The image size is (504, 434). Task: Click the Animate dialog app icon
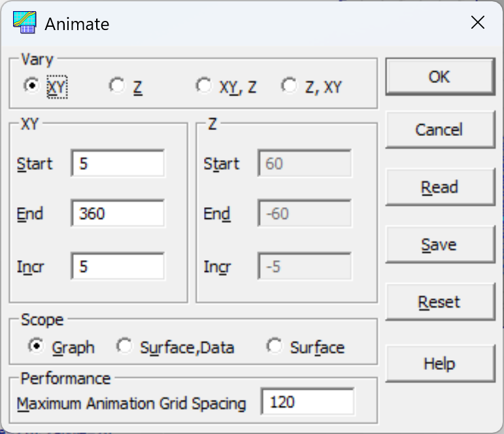24,22
